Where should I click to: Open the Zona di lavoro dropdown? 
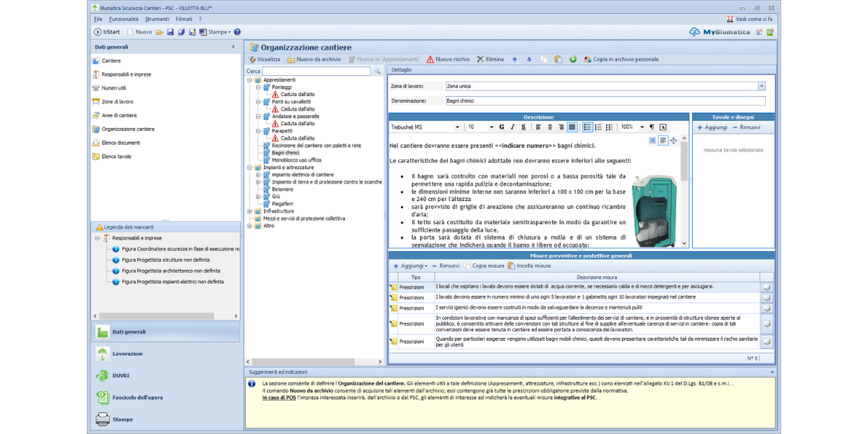[x=761, y=86]
